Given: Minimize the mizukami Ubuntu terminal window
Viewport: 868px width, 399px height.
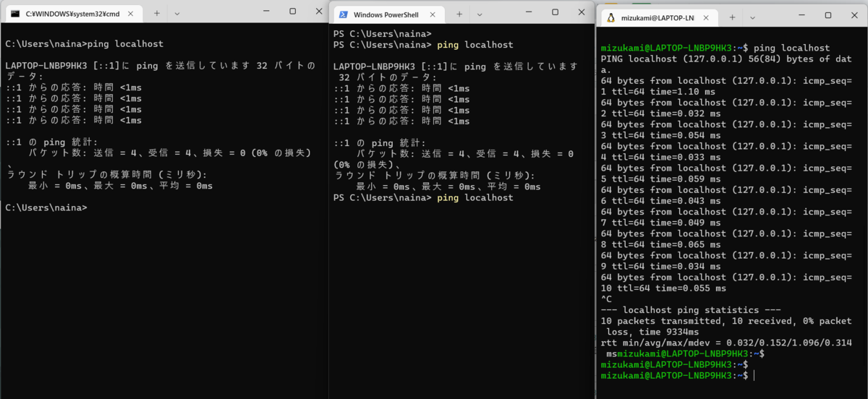Looking at the screenshot, I should pyautogui.click(x=801, y=14).
